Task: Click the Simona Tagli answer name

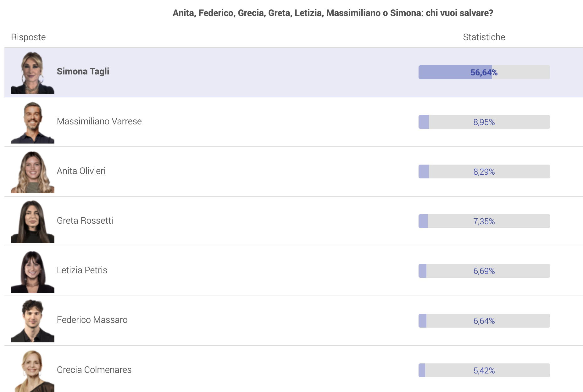Action: (83, 72)
